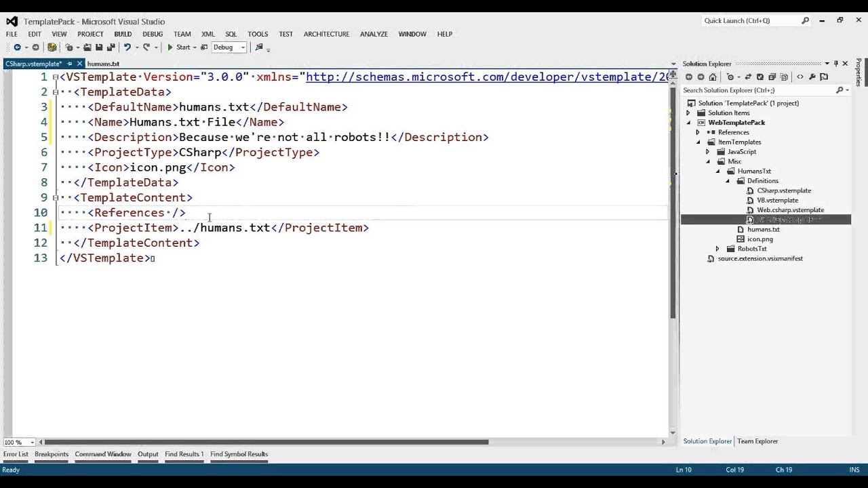
Task: Follow the schemas.microsoft.com namespace link
Action: (x=487, y=77)
